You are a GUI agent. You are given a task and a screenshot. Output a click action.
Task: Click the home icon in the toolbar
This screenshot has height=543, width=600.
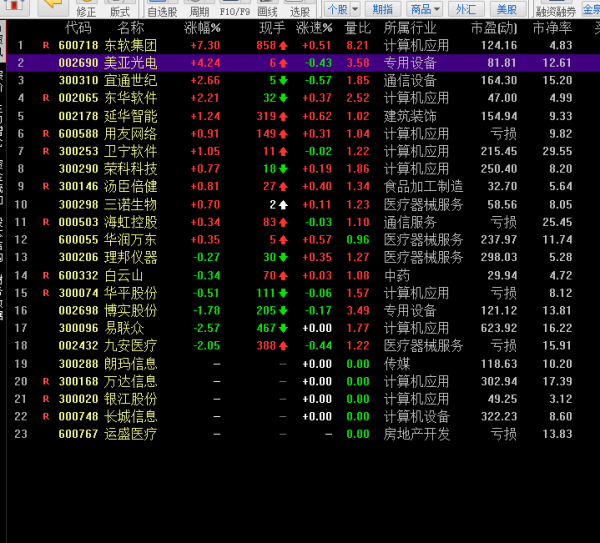[14, 5]
